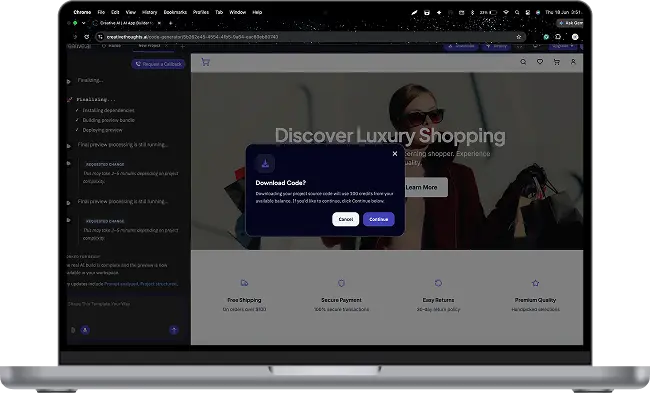The width and height of the screenshot is (650, 393).
Task: Open the Chrome menu in menu bar
Action: (82, 12)
